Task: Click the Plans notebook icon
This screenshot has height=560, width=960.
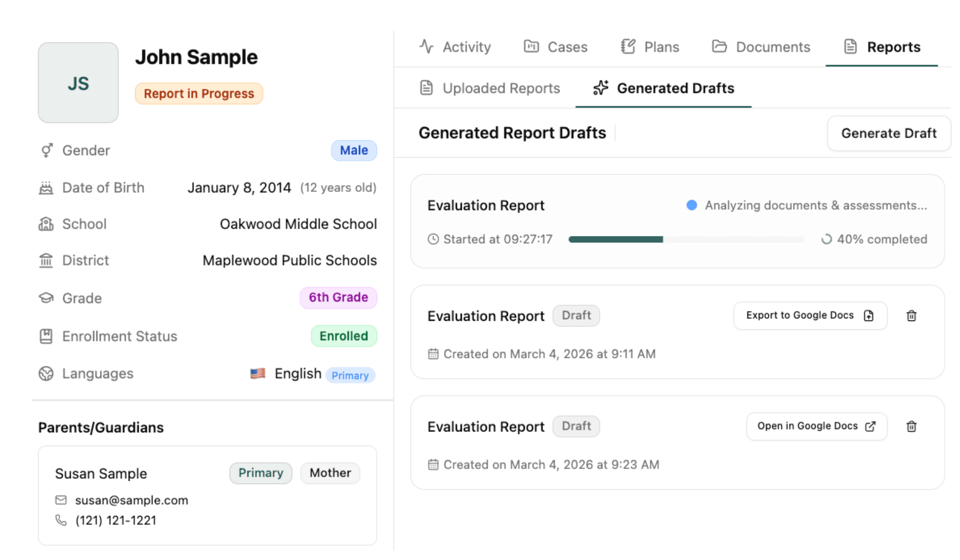Action: click(627, 46)
